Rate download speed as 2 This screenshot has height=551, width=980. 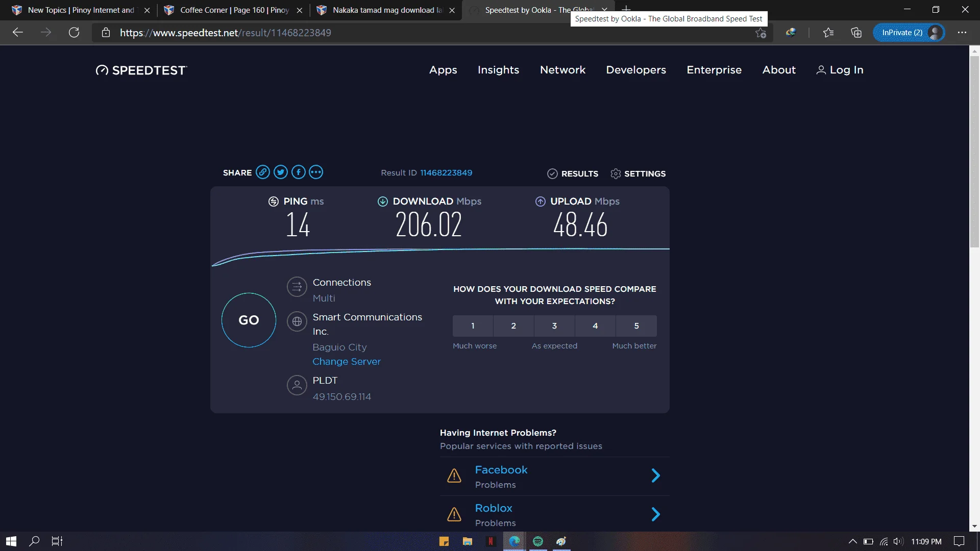(513, 326)
